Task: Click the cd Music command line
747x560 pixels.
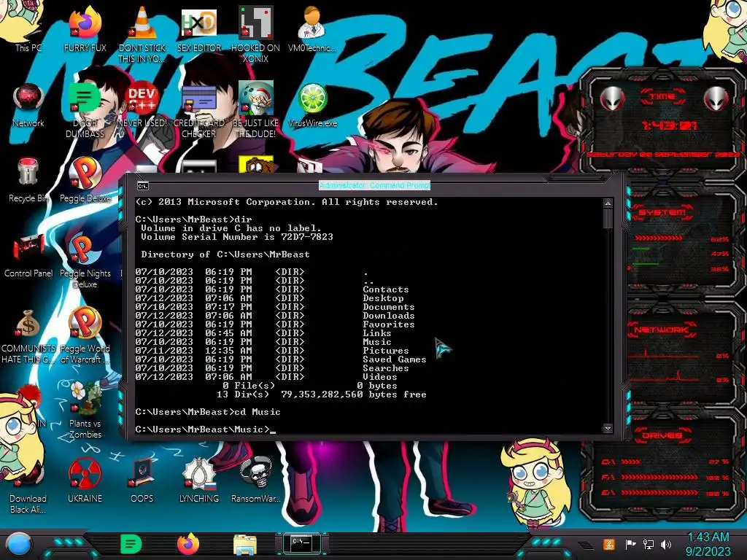Action: [x=208, y=412]
